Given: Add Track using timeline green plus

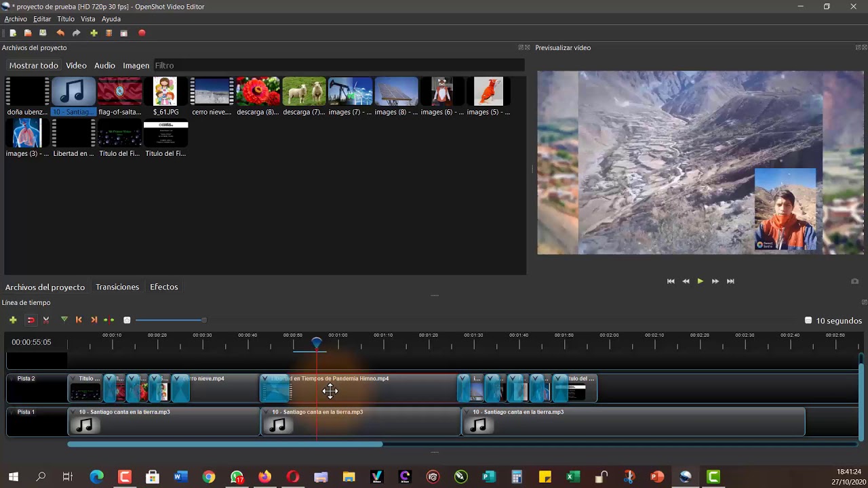Looking at the screenshot, I should click(13, 320).
